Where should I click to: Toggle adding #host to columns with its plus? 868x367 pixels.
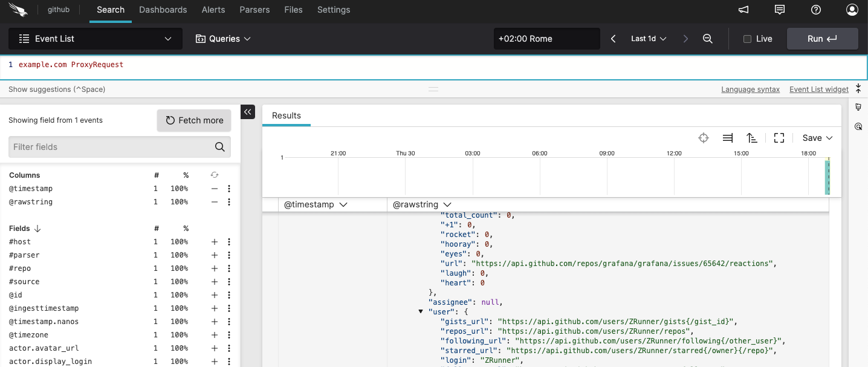point(214,241)
